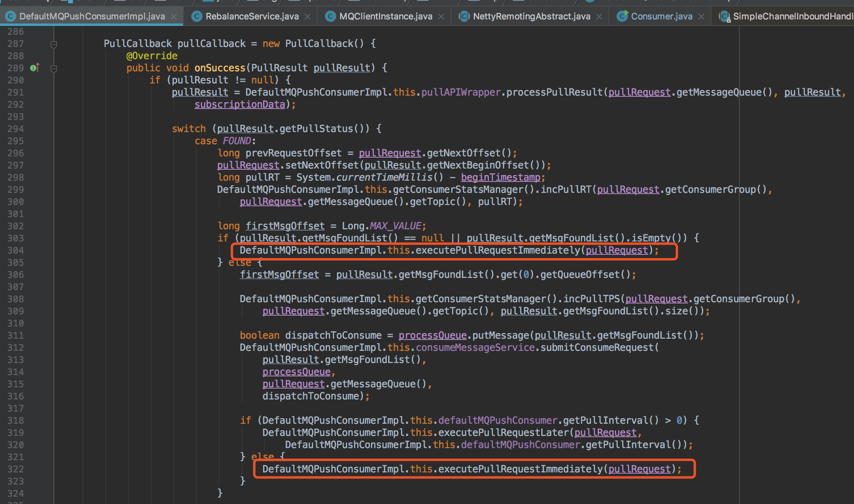Click the class icon on RebalanceService.java tab
The image size is (854, 504).
[197, 16]
